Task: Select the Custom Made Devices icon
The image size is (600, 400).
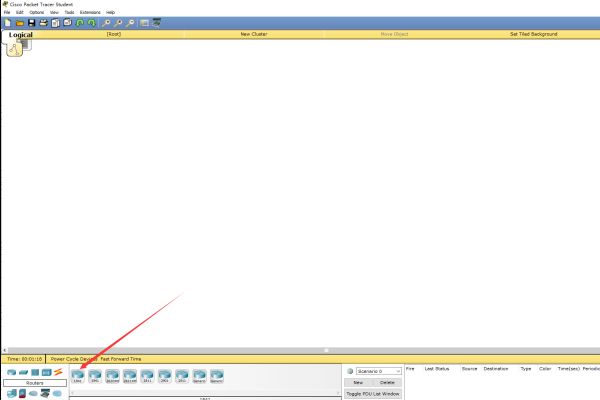Action: pyautogui.click(x=46, y=393)
